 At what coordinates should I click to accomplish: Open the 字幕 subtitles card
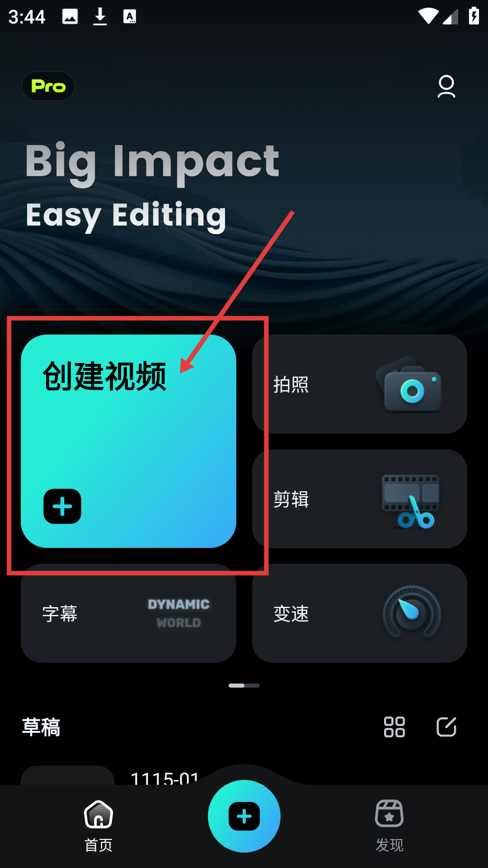[128, 613]
